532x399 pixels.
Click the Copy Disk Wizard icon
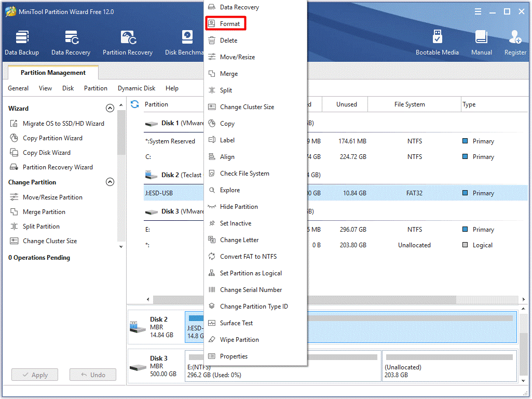tap(14, 153)
